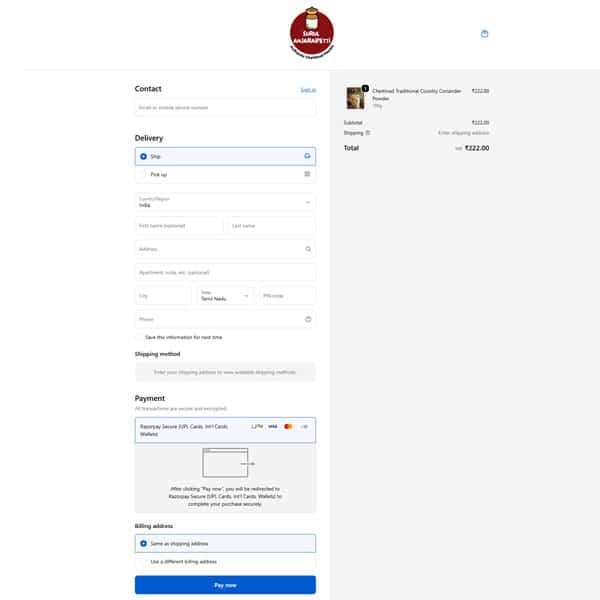This screenshot has width=600, height=600.
Task: Click the Mastercard payment icon
Action: tap(288, 426)
